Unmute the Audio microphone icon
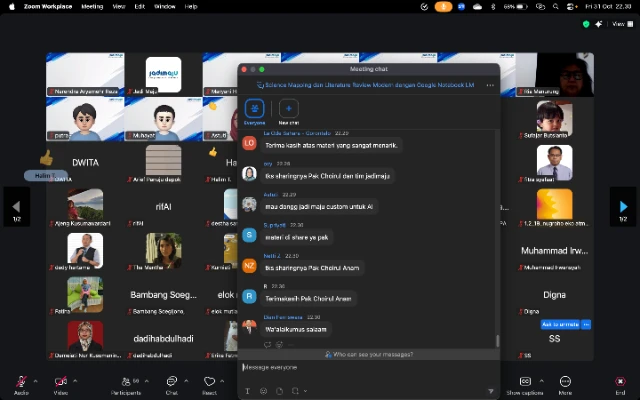Viewport: 640px width, 400px height. 21,382
